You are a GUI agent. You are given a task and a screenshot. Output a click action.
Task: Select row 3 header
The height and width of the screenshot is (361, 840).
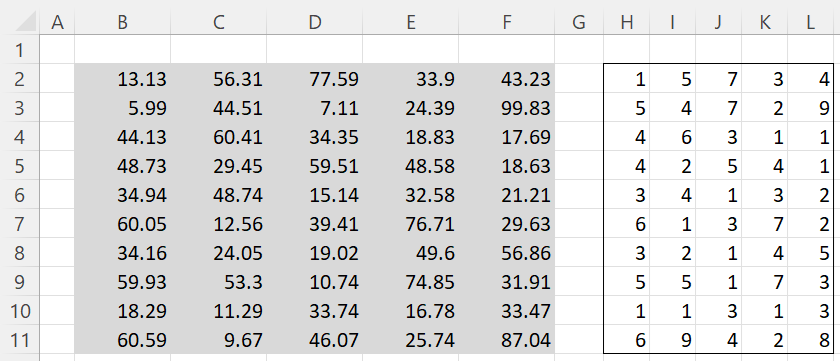(20, 108)
